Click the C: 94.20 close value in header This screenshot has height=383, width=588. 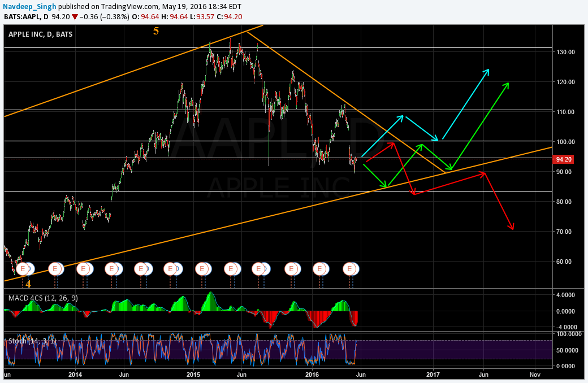(x=229, y=17)
